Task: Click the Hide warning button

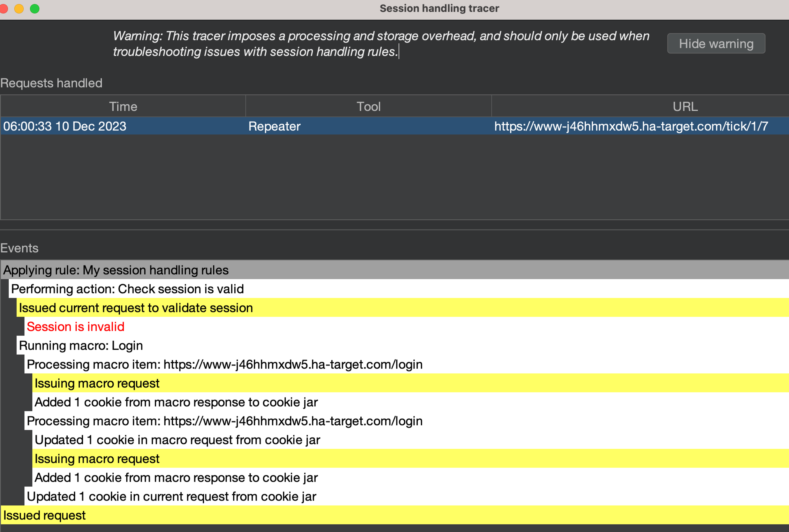Action: (716, 43)
